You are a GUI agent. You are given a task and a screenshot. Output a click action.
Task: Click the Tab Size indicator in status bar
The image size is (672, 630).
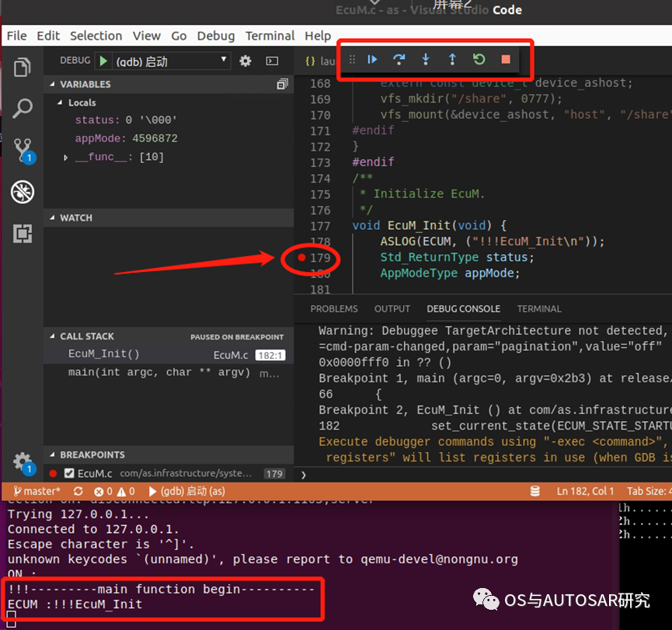click(x=649, y=491)
